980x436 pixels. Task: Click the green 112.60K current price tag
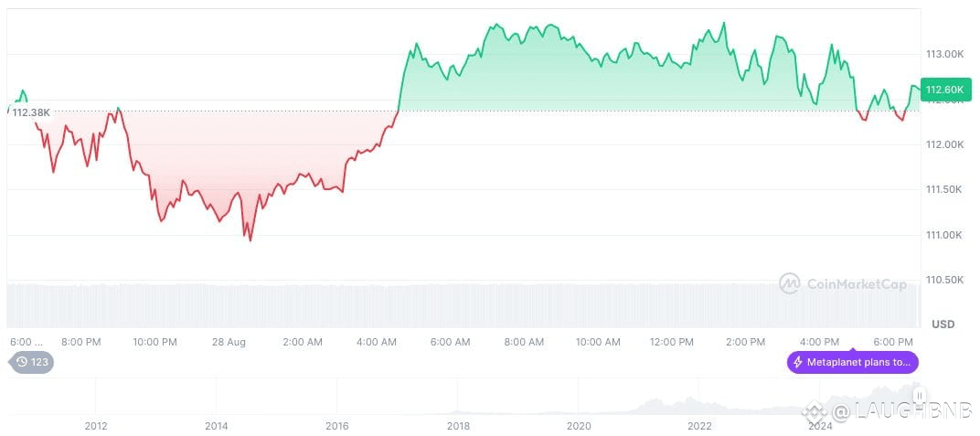point(945,90)
